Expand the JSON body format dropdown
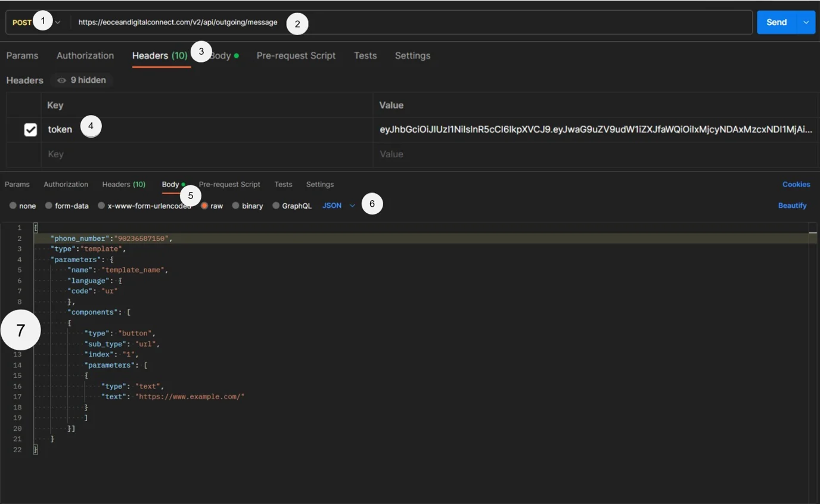The image size is (820, 504). [352, 206]
